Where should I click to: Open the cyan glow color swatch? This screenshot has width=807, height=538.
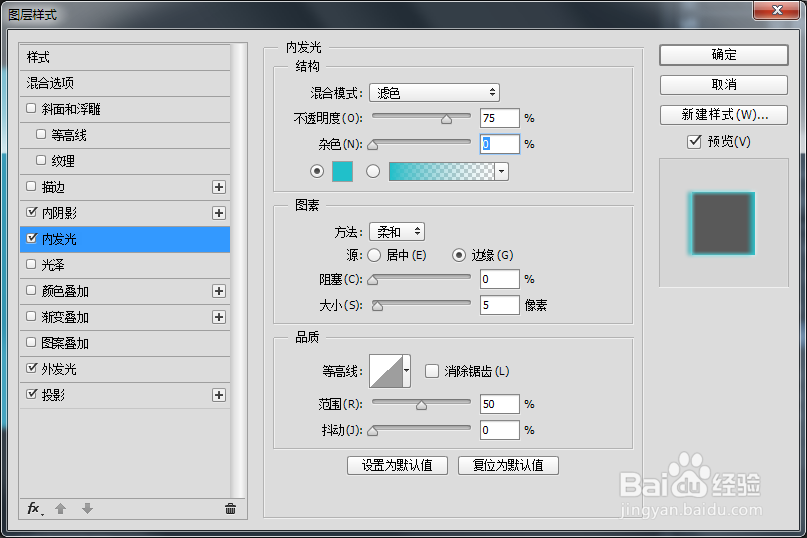(342, 171)
